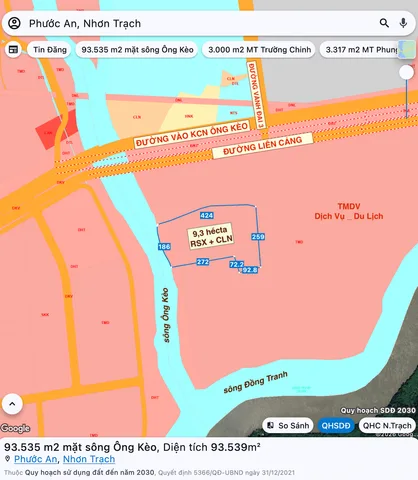Activate voice search microphone icon
Image resolution: width=418 pixels, height=480 pixels.
point(403,23)
